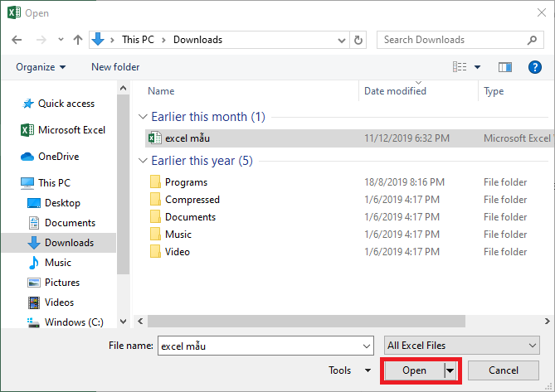555x392 pixels.
Task: Open the Tools menu
Action: (350, 370)
